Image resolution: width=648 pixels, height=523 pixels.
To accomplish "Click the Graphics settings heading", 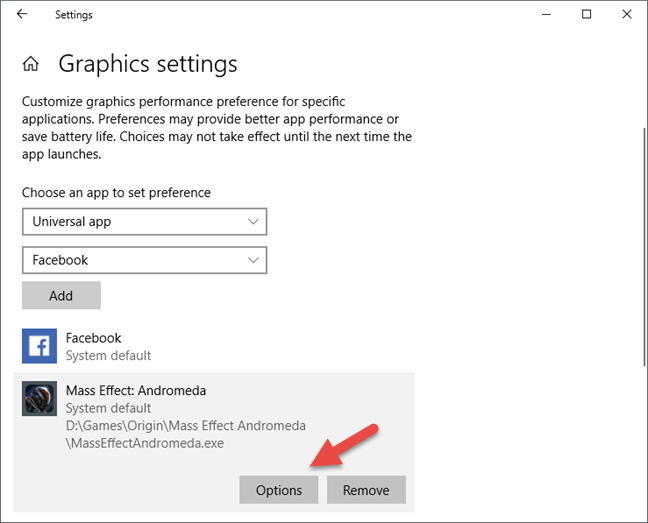I will (148, 64).
